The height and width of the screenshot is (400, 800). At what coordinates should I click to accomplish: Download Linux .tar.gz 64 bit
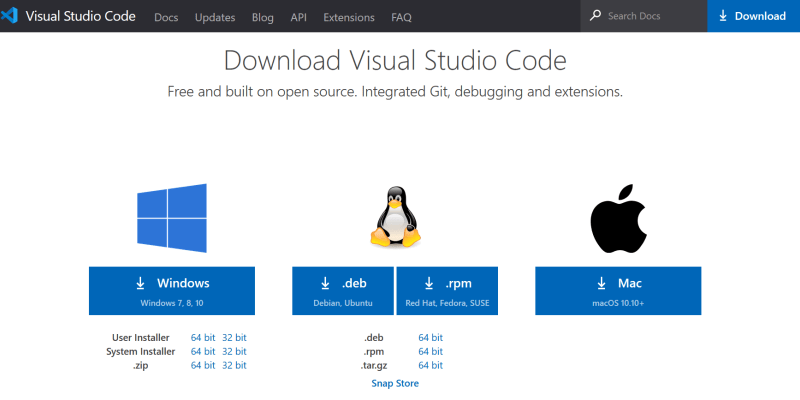(x=430, y=366)
